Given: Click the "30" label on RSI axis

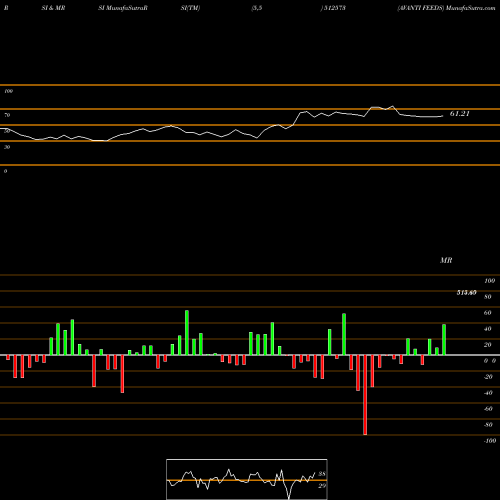Looking at the screenshot, I should (x=7, y=147).
